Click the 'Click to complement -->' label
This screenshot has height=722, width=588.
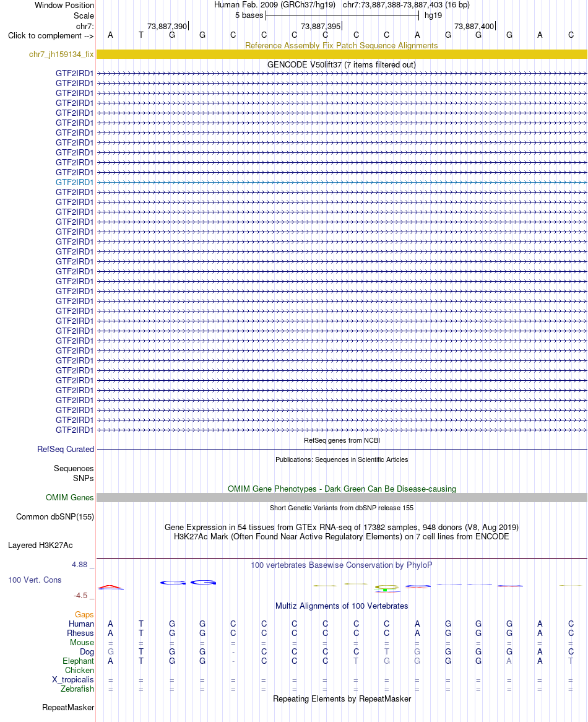click(51, 36)
